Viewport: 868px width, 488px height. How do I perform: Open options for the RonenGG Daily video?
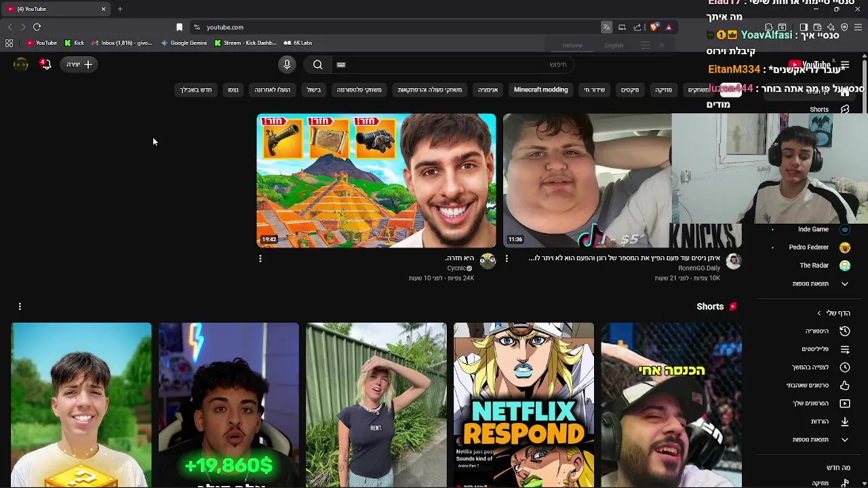click(507, 258)
